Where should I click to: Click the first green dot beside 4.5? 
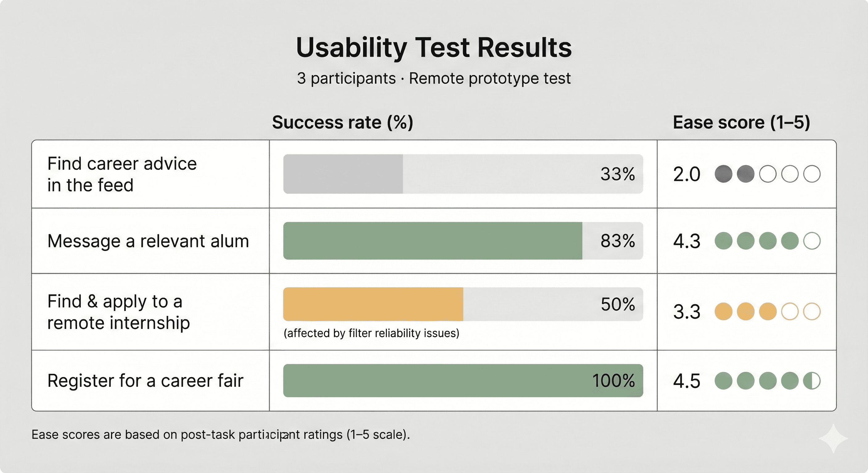click(x=723, y=381)
